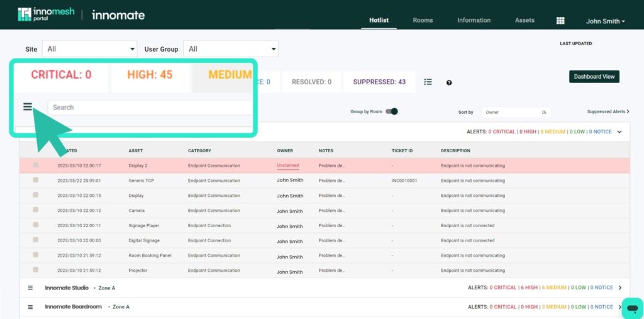
Task: Check the Digital Signage row checkbox
Action: [36, 240]
